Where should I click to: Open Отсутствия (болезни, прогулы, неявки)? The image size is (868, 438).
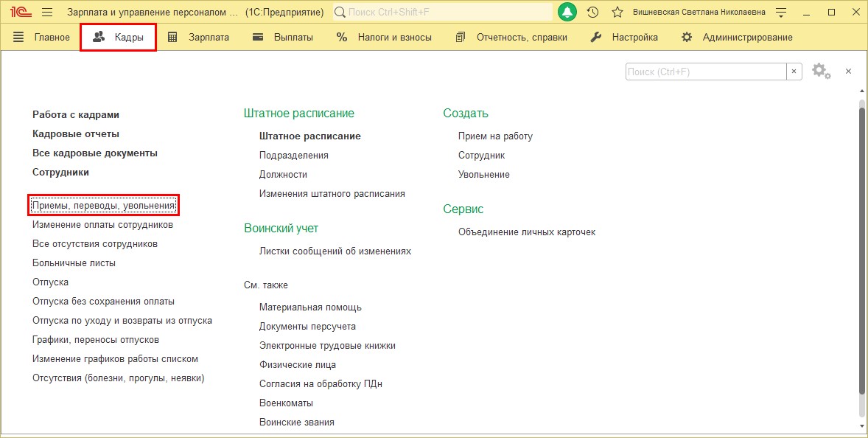119,378
